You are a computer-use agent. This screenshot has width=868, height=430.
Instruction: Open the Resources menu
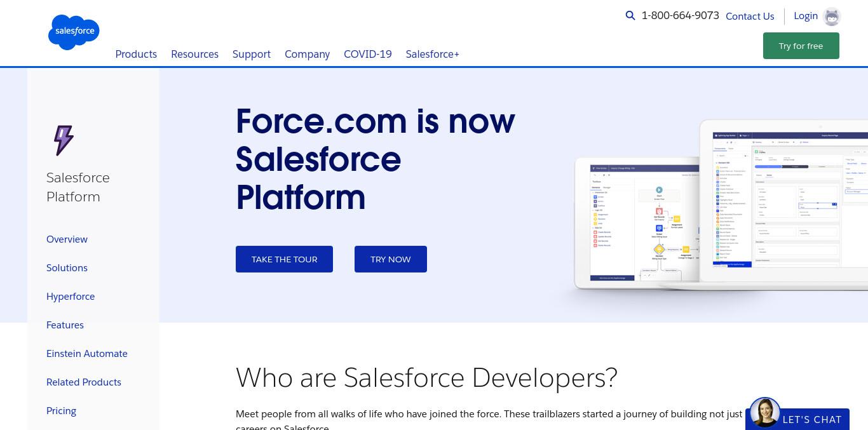tap(194, 54)
